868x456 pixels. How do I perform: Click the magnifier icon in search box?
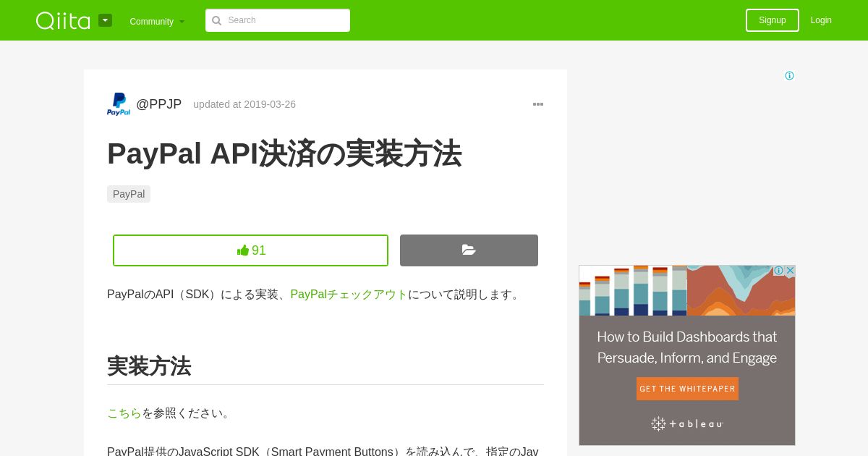(216, 20)
